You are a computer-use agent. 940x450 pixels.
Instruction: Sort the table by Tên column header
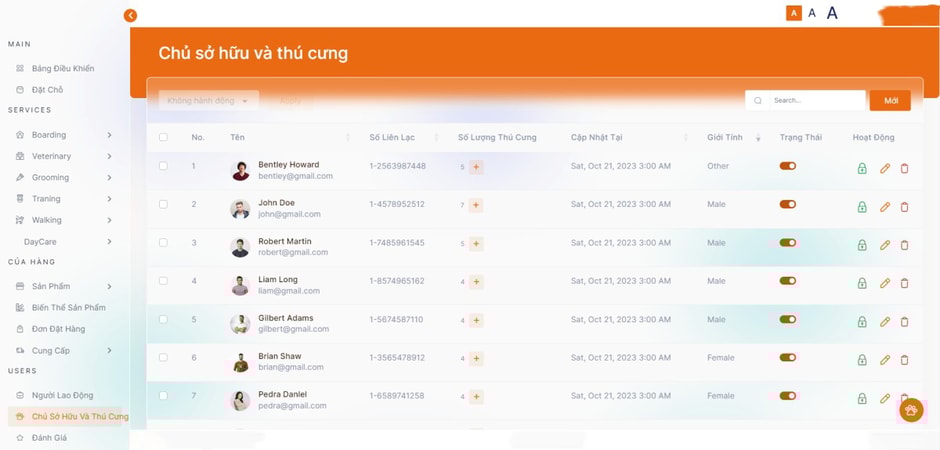[238, 137]
